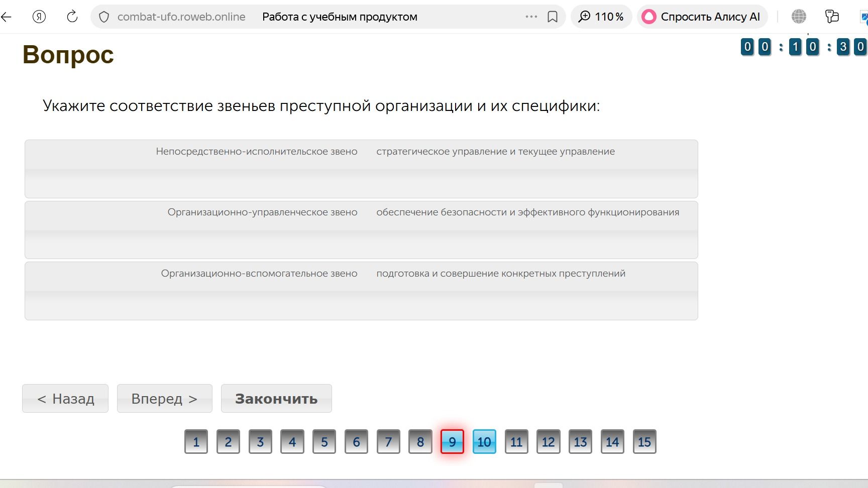This screenshot has height=488, width=868.
Task: Click the Вопрос heading
Action: click(x=68, y=54)
